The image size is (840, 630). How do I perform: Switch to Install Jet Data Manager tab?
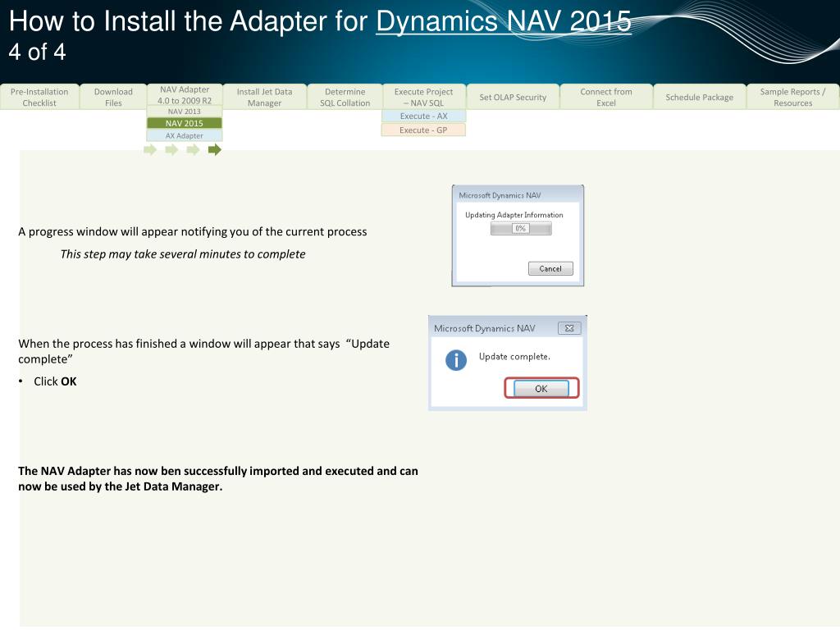pos(265,97)
